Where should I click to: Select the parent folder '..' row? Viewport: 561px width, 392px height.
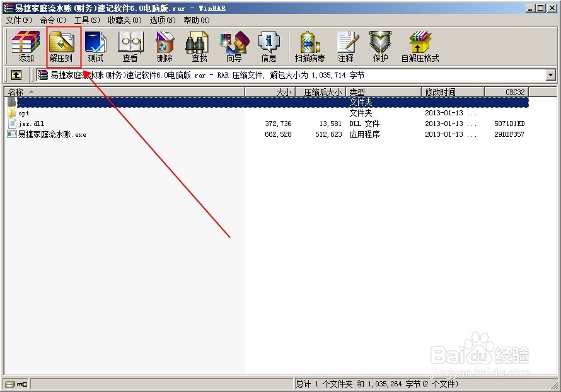267,102
